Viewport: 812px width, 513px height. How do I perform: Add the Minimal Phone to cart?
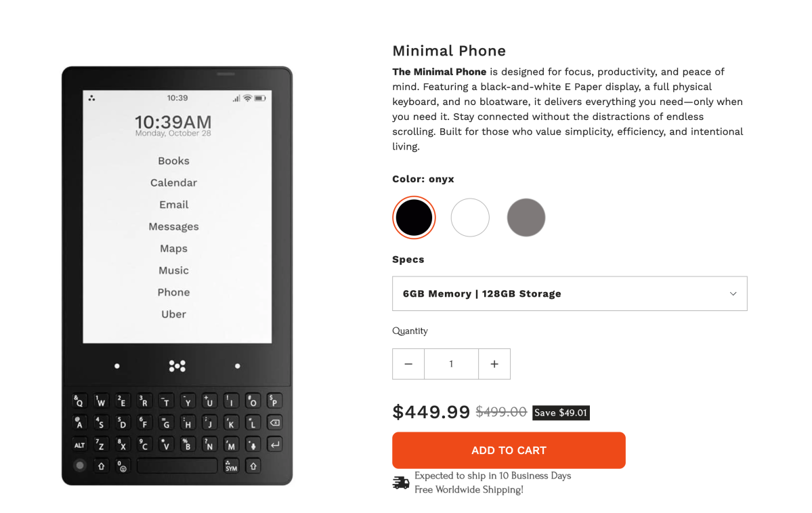point(509,450)
